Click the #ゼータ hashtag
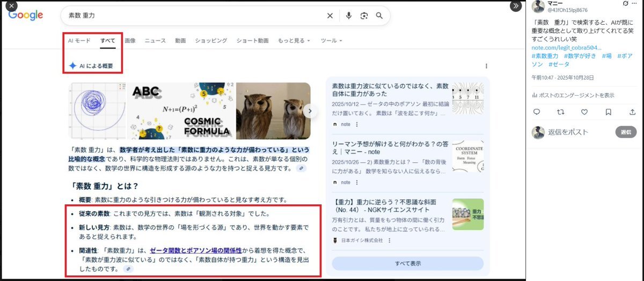The width and height of the screenshot is (644, 281). coord(559,64)
